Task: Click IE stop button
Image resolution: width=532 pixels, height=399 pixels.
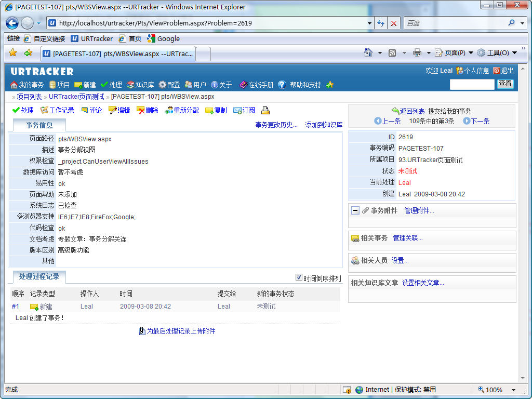Action: [394, 23]
